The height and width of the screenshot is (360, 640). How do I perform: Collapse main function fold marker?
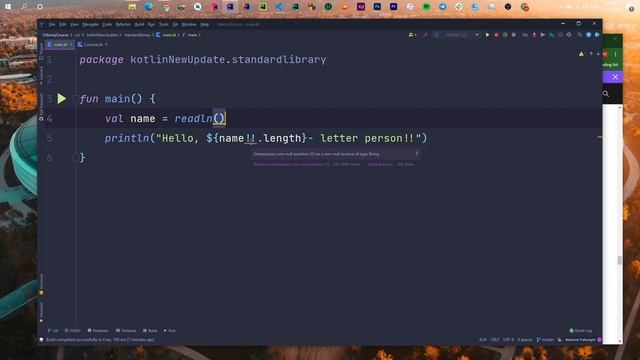[x=75, y=98]
